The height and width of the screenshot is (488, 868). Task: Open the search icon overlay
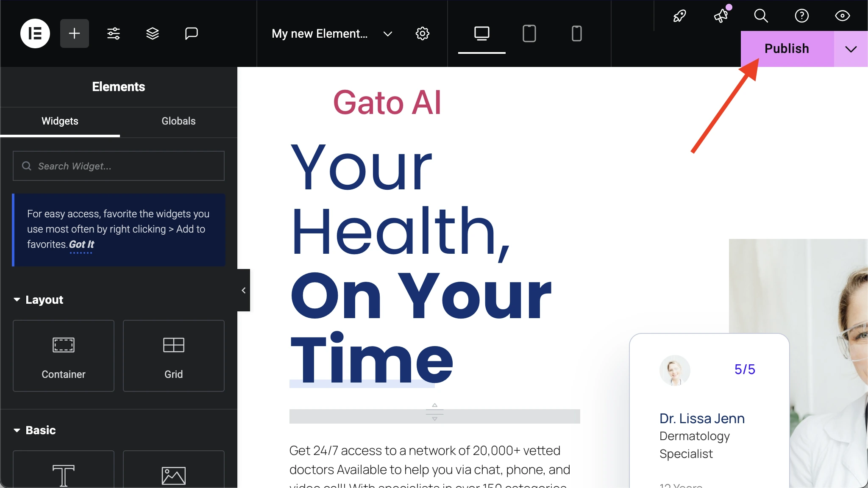coord(761,16)
